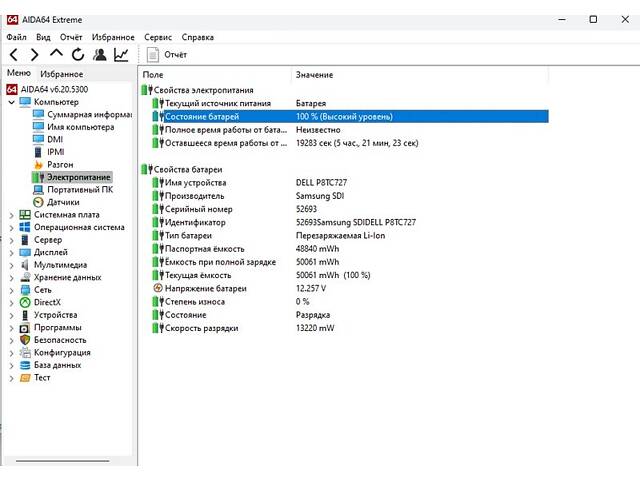Image resolution: width=640 pixels, height=480 pixels.
Task: Select Портативный ПК tree item
Action: [x=80, y=189]
